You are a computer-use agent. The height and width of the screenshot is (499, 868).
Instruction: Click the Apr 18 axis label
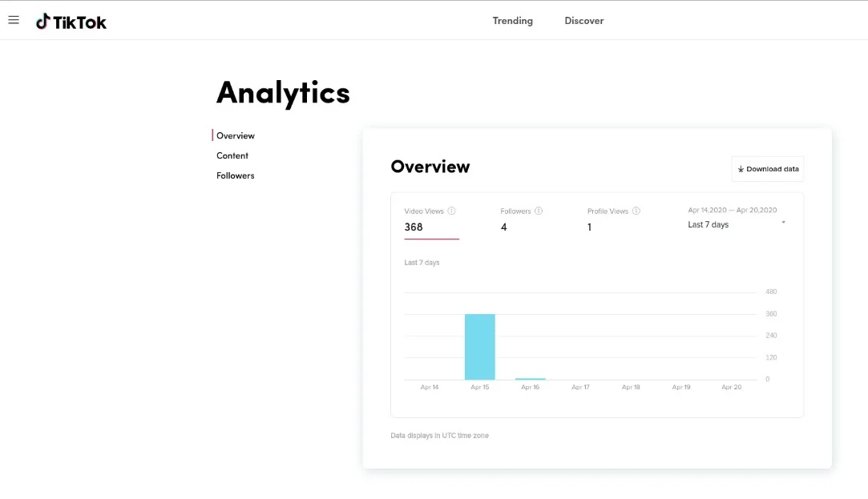click(x=631, y=387)
